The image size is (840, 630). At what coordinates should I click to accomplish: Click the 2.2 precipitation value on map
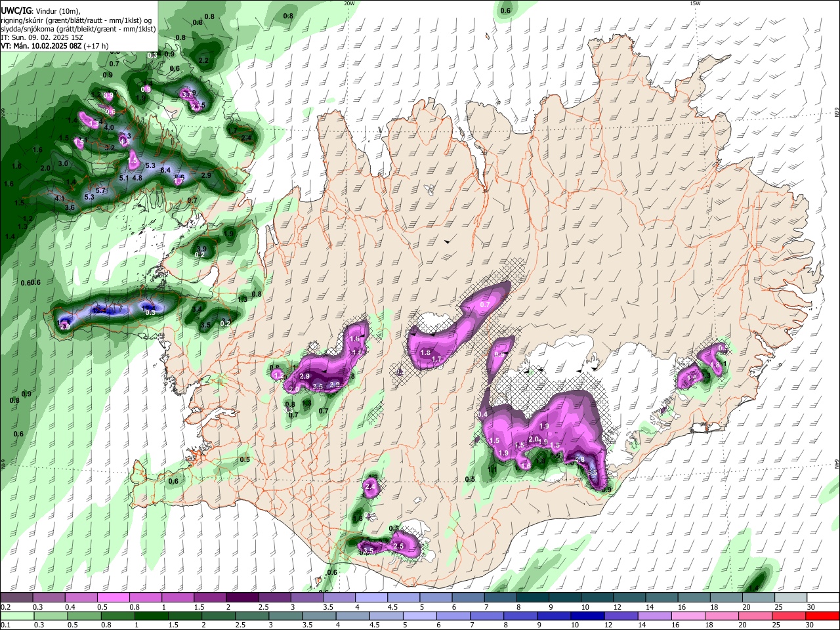(x=203, y=60)
